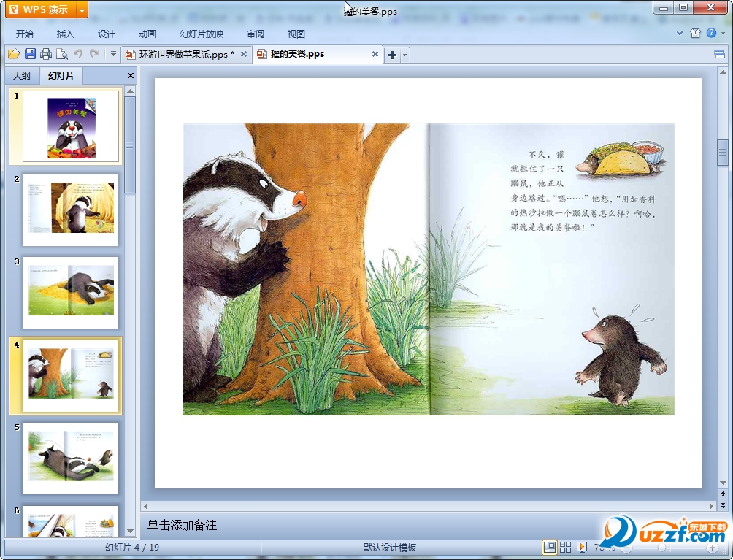Click the horizontal scrollbar left arrow
Image resolution: width=733 pixels, height=560 pixels.
[x=145, y=506]
